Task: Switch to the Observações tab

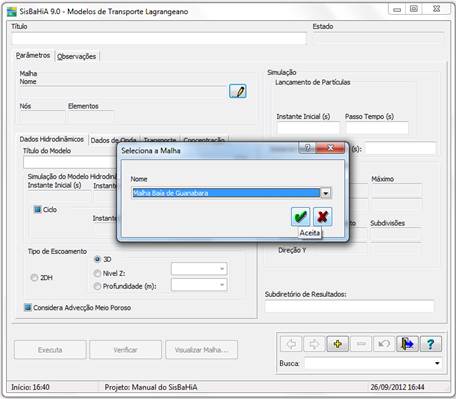Action: tap(76, 56)
